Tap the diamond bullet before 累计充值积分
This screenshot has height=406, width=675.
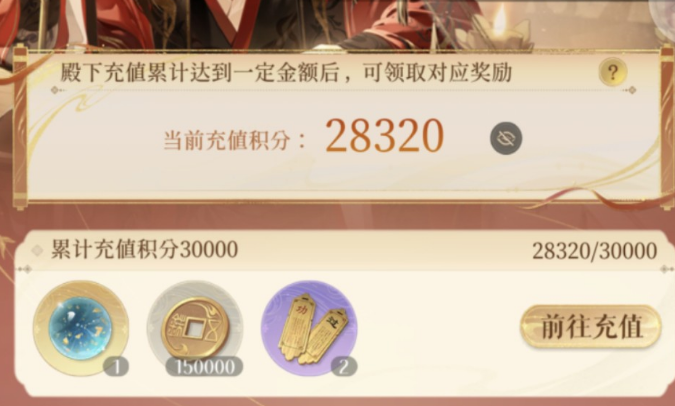click(x=37, y=250)
